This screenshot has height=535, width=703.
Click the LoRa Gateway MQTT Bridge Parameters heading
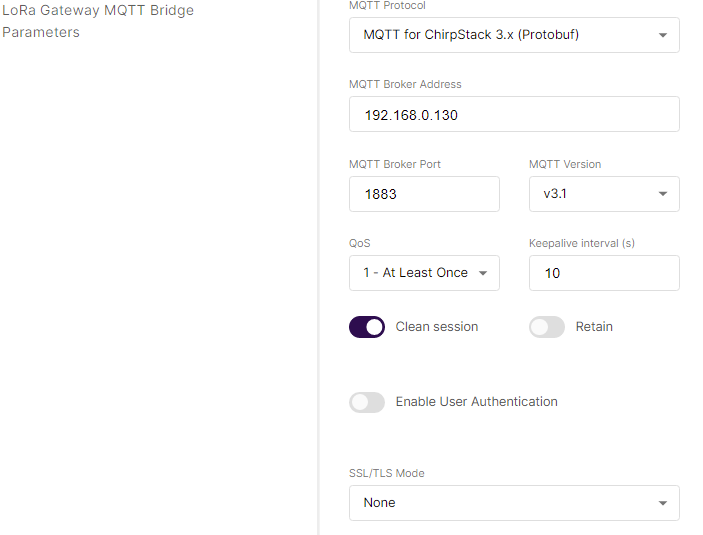click(98, 21)
